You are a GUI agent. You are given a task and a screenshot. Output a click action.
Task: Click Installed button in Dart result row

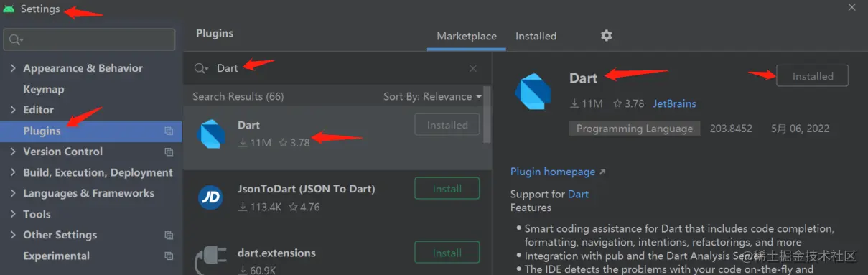click(x=447, y=125)
